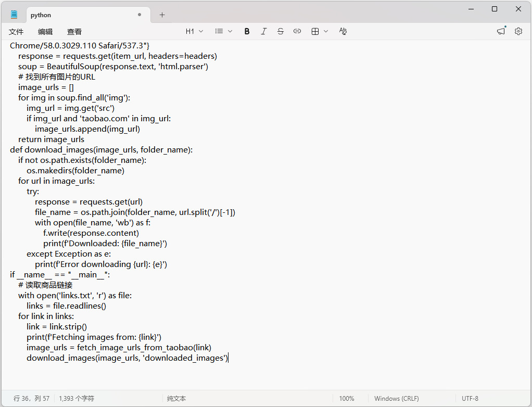Click the 'soup = BeautifulSoup' line

pos(113,67)
